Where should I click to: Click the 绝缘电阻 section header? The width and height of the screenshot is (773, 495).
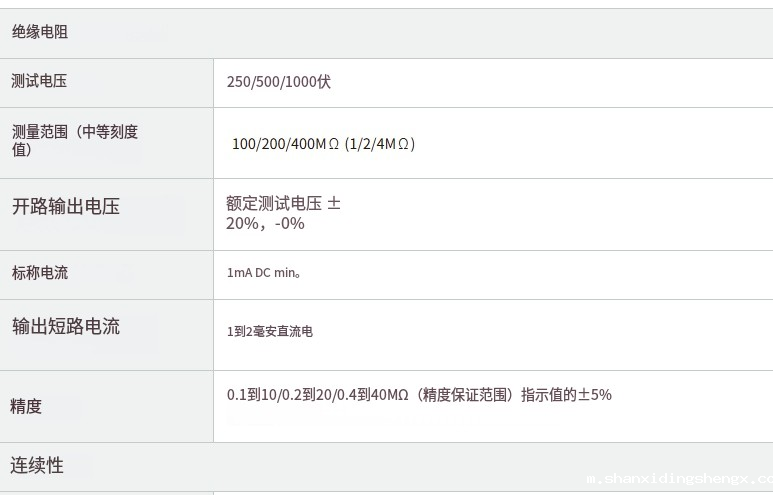tap(40, 33)
